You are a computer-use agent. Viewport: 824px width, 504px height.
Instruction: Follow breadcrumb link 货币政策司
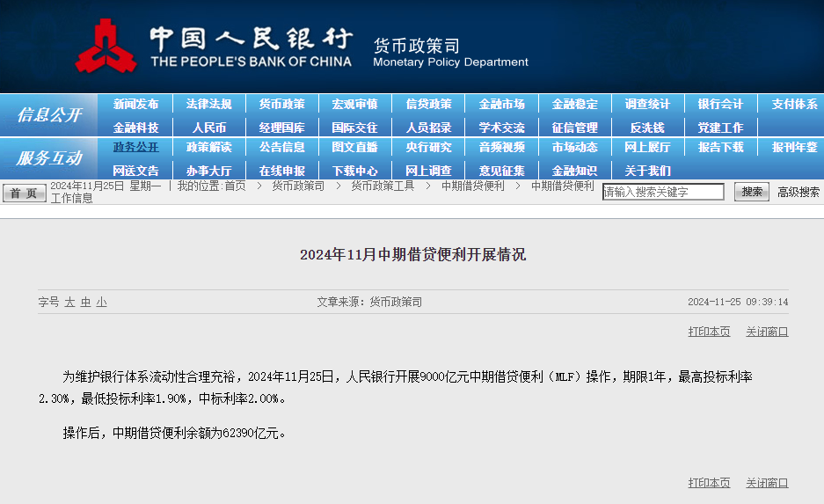coord(298,186)
